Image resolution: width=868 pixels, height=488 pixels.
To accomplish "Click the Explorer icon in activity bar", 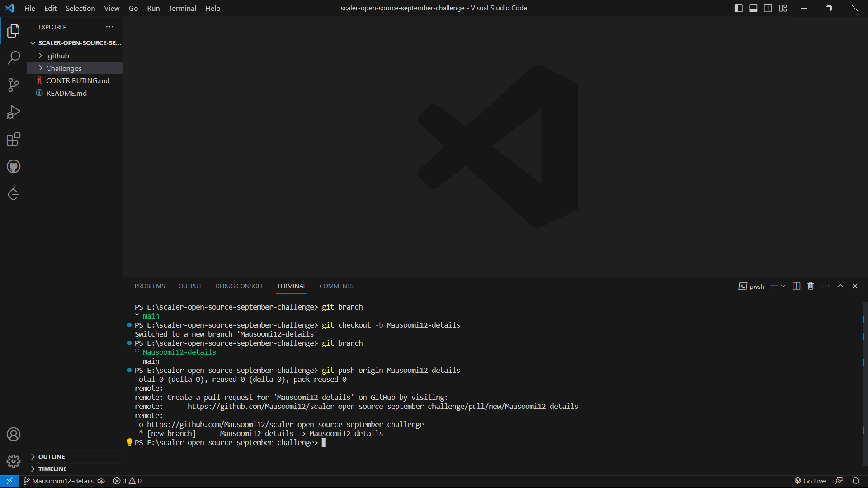I will (x=14, y=31).
